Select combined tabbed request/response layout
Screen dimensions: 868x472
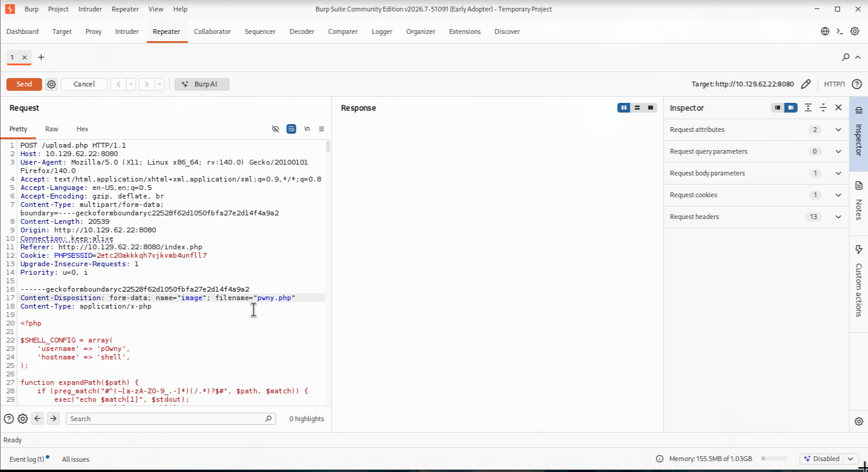pos(650,108)
